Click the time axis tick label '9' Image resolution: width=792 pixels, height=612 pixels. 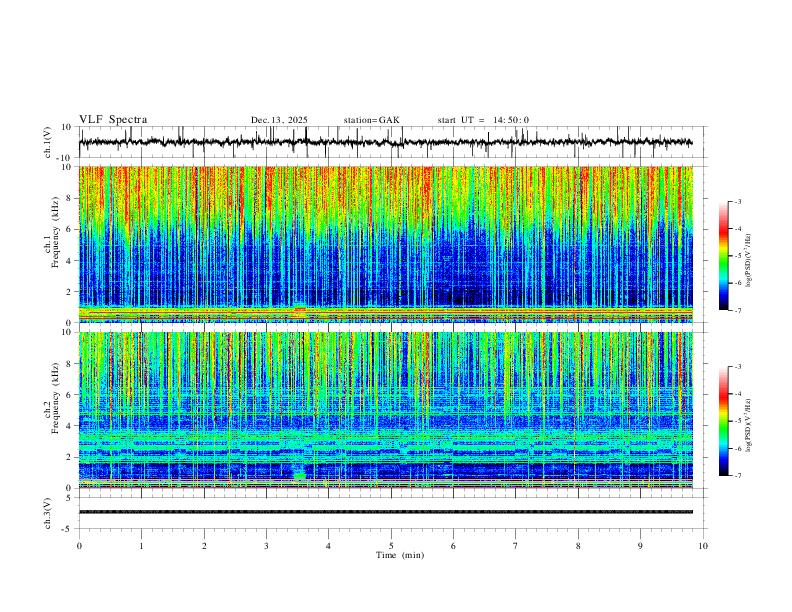[x=640, y=546]
